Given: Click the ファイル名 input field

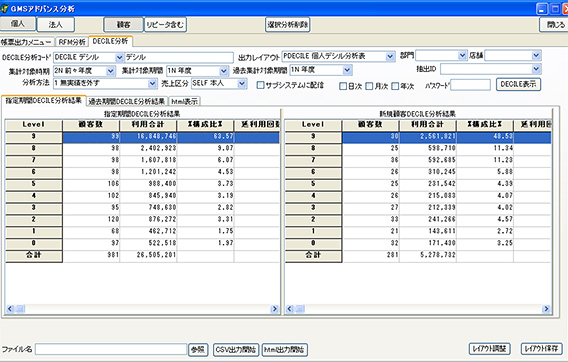Looking at the screenshot, I should click(x=111, y=349).
